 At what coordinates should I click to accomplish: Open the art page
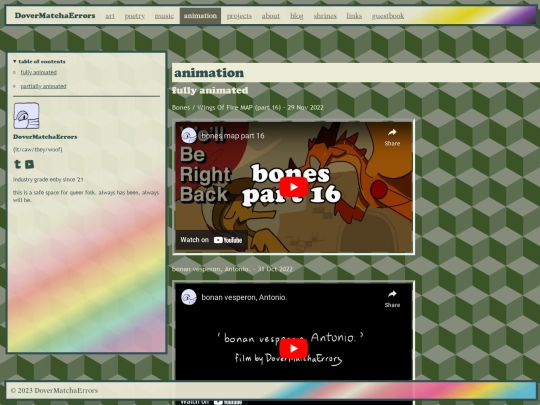point(110,16)
